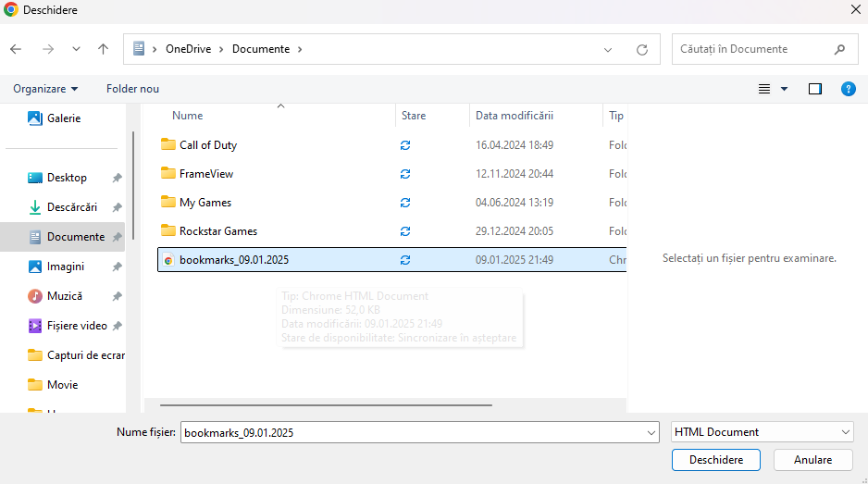Image resolution: width=868 pixels, height=484 pixels.
Task: Go up one folder level arrow
Action: point(103,49)
